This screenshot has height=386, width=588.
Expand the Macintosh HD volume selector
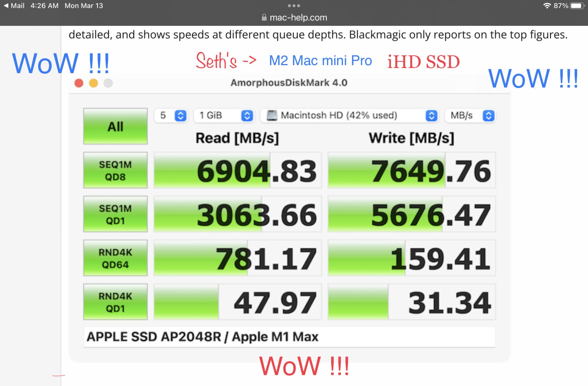[x=431, y=115]
